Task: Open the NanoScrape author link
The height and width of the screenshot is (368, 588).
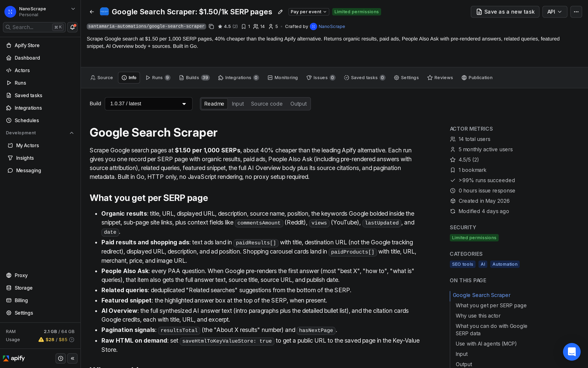Action: click(x=331, y=26)
